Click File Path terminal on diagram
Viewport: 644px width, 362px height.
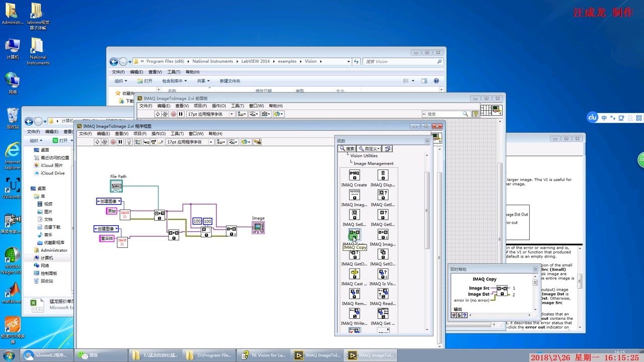[116, 186]
